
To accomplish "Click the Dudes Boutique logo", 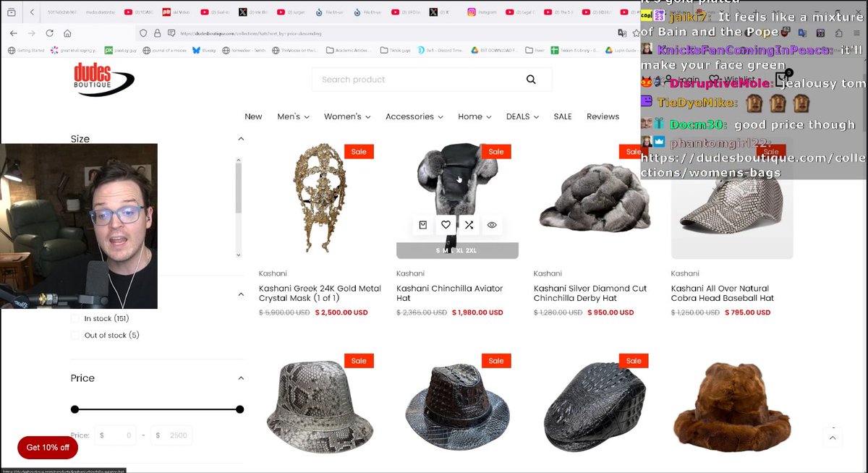I will tap(103, 79).
